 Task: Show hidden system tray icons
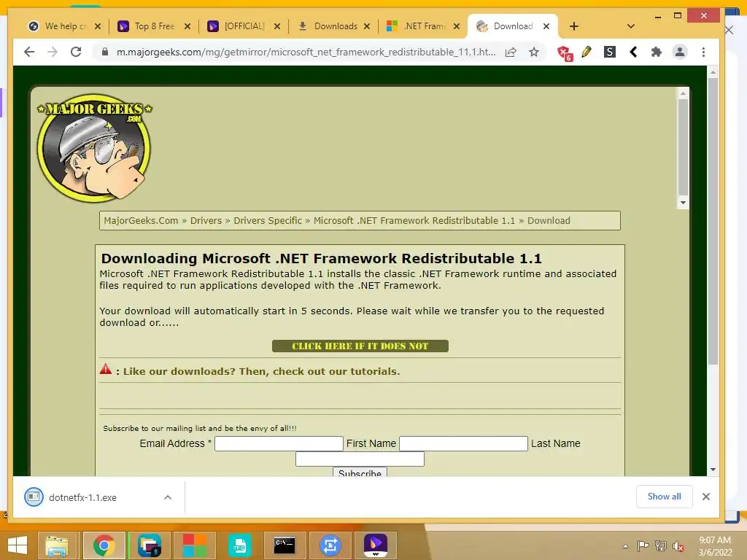point(625,546)
